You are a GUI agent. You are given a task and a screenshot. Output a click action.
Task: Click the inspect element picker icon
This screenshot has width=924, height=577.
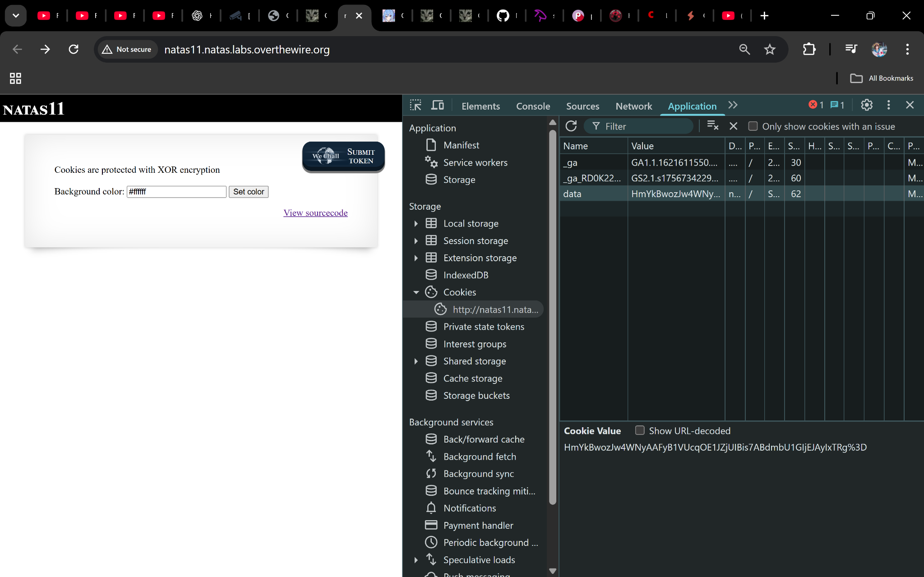pyautogui.click(x=415, y=106)
